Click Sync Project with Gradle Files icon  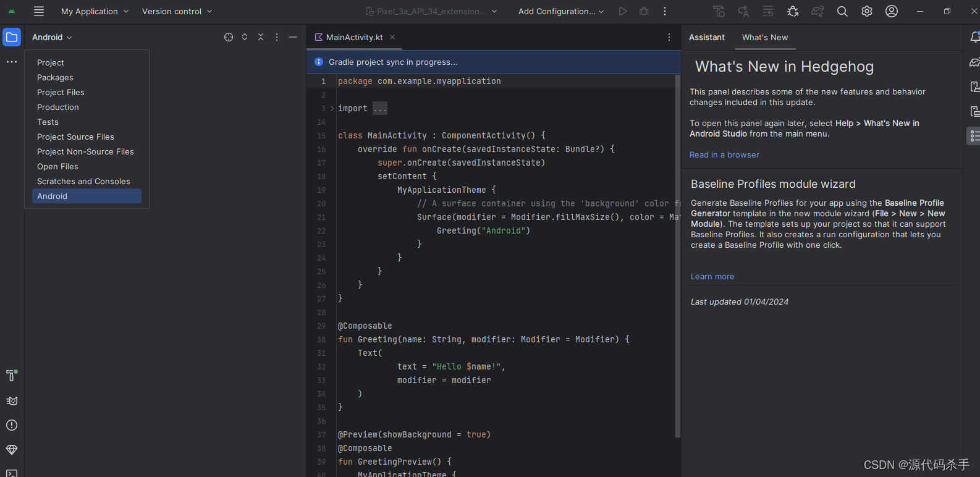(x=817, y=11)
